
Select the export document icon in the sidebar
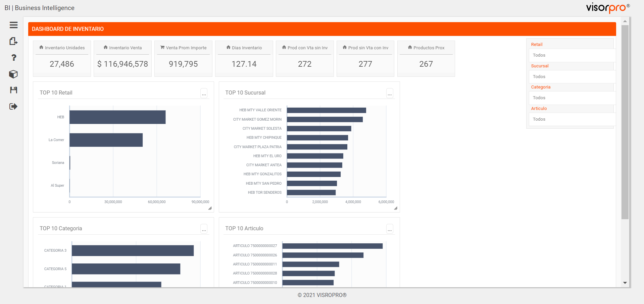pos(13,41)
